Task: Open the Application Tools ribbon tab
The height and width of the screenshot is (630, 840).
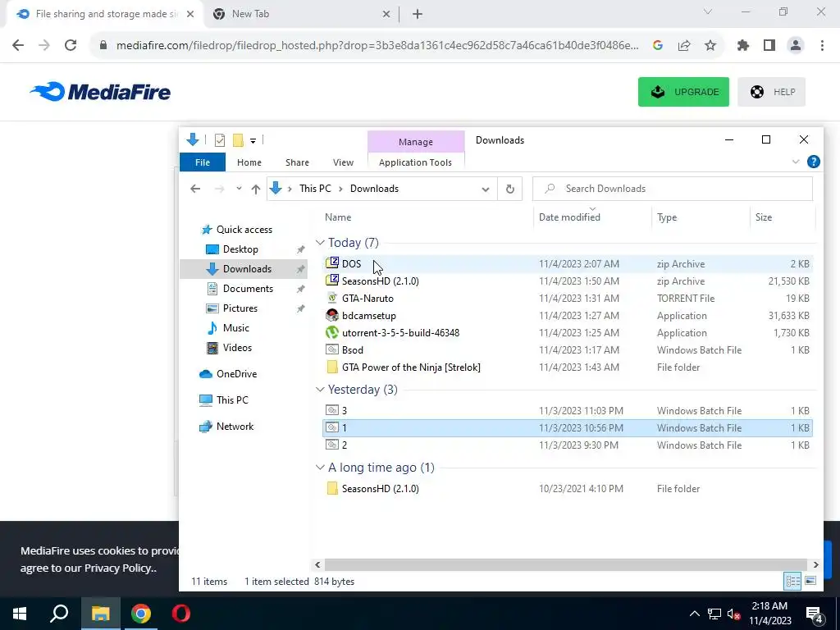Action: [415, 162]
